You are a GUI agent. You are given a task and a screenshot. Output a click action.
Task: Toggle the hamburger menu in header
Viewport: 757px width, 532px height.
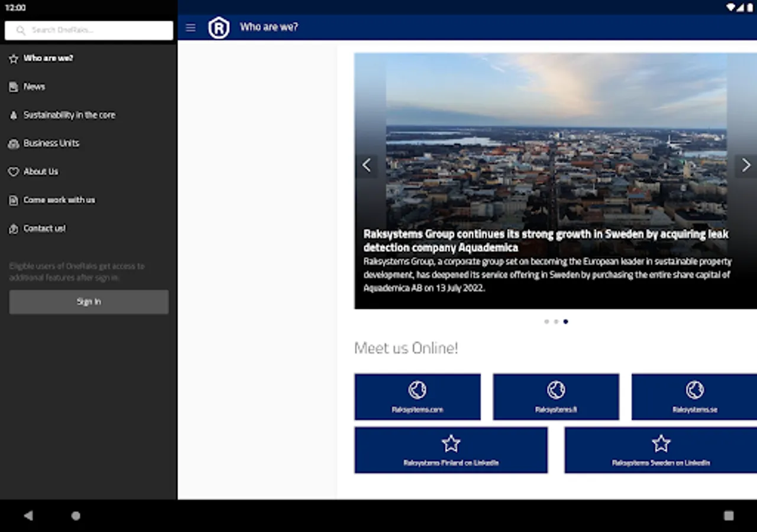tap(190, 28)
